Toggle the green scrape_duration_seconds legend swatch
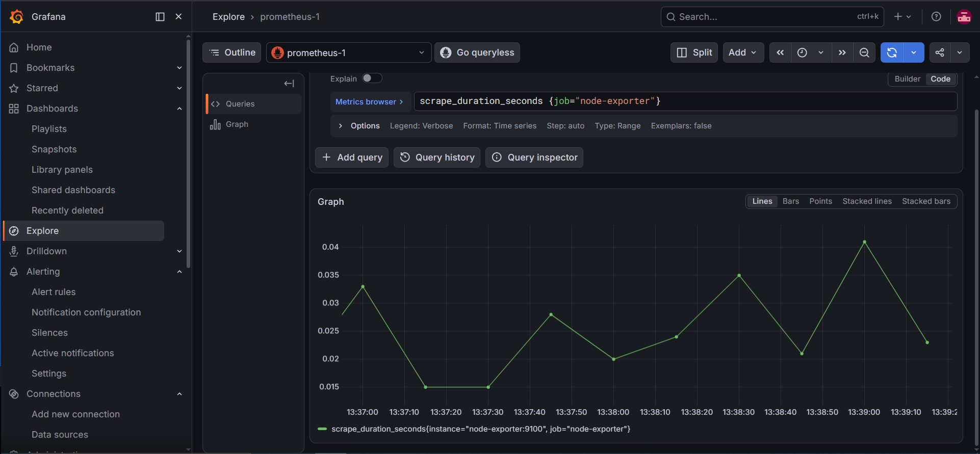This screenshot has width=980, height=454. coord(322,429)
